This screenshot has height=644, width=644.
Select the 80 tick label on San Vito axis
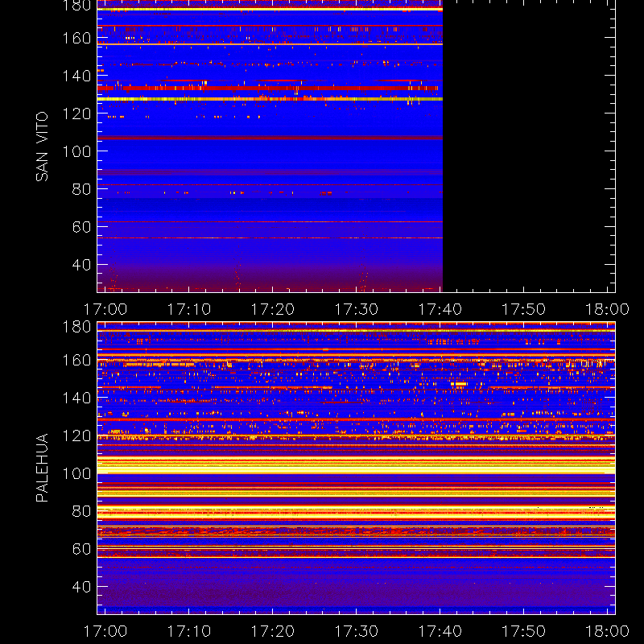tap(81, 189)
